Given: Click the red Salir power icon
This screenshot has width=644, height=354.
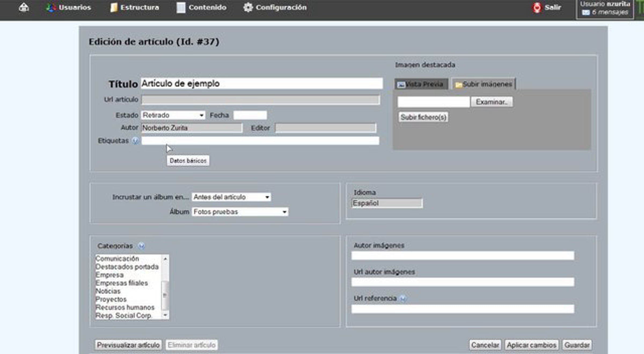Looking at the screenshot, I should pos(537,8).
